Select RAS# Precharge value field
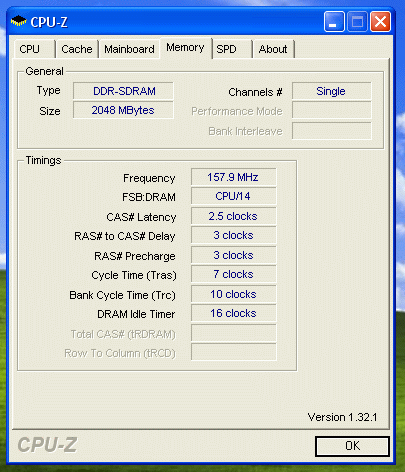 click(233, 255)
